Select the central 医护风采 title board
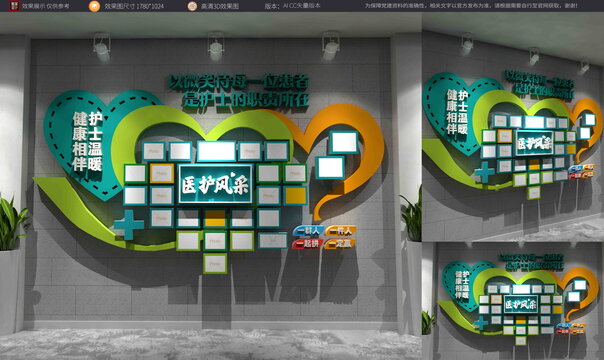The height and width of the screenshot is (360, 604). 216,184
